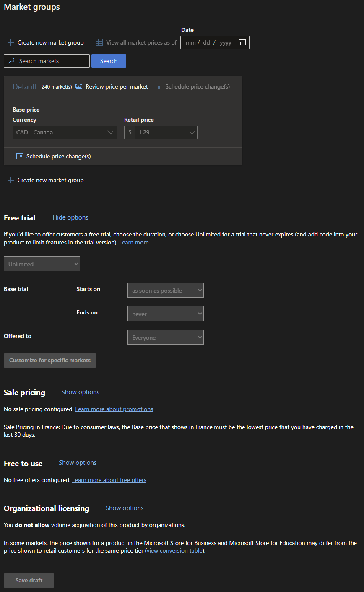Open the Currency CAD - Canada dropdown
Viewport: 364px width, 592px height.
[x=65, y=132]
